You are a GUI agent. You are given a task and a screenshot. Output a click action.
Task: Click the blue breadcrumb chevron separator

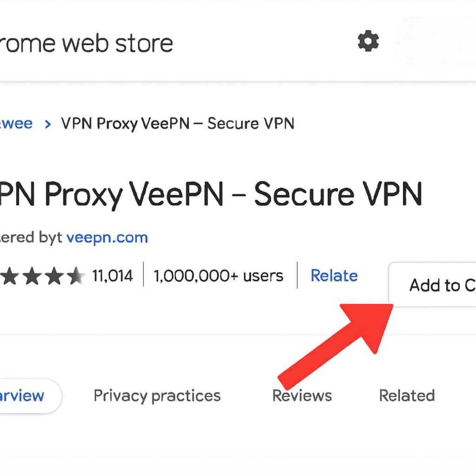coord(47,123)
